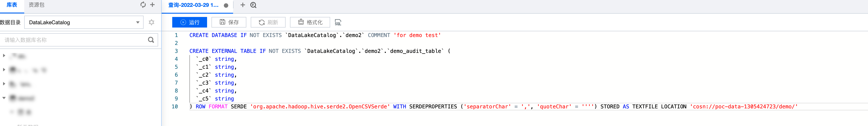Collapse the expanded database tree node
This screenshot has width=868, height=126.
tap(4, 98)
